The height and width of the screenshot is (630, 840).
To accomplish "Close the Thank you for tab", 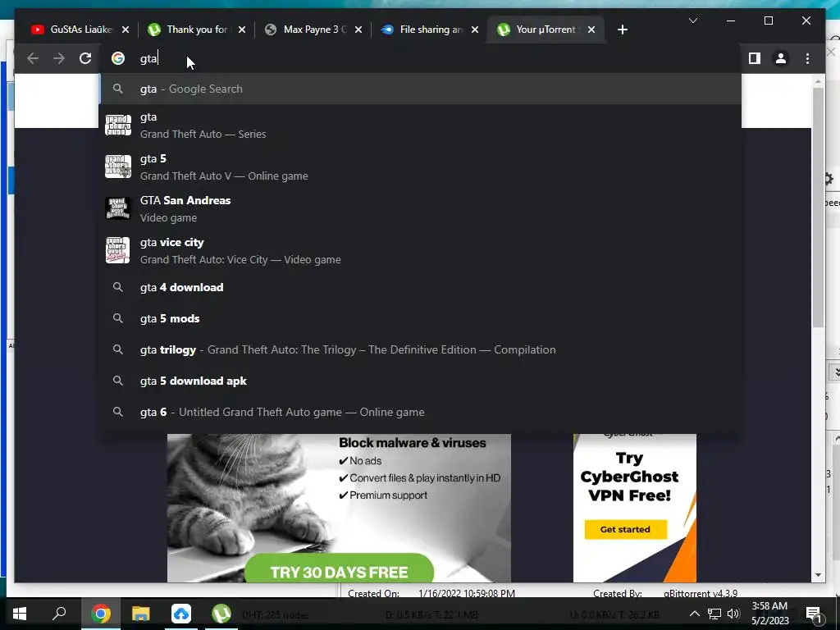I will [242, 30].
